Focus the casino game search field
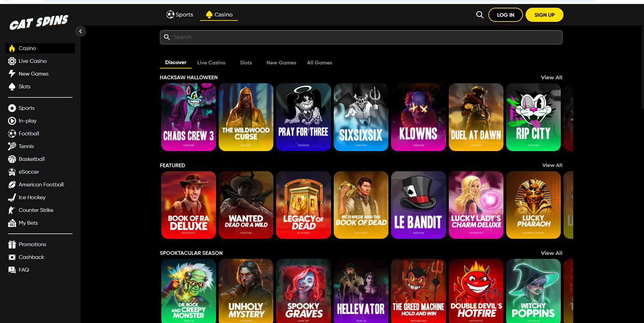Image resolution: width=644 pixels, height=323 pixels. click(x=361, y=37)
